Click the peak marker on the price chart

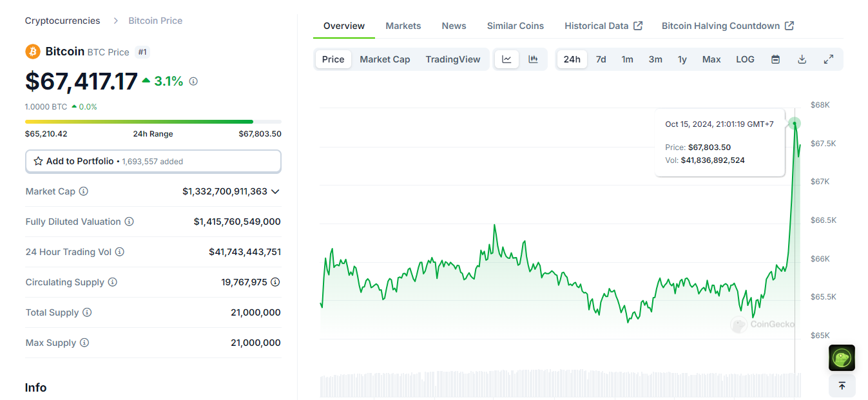795,122
